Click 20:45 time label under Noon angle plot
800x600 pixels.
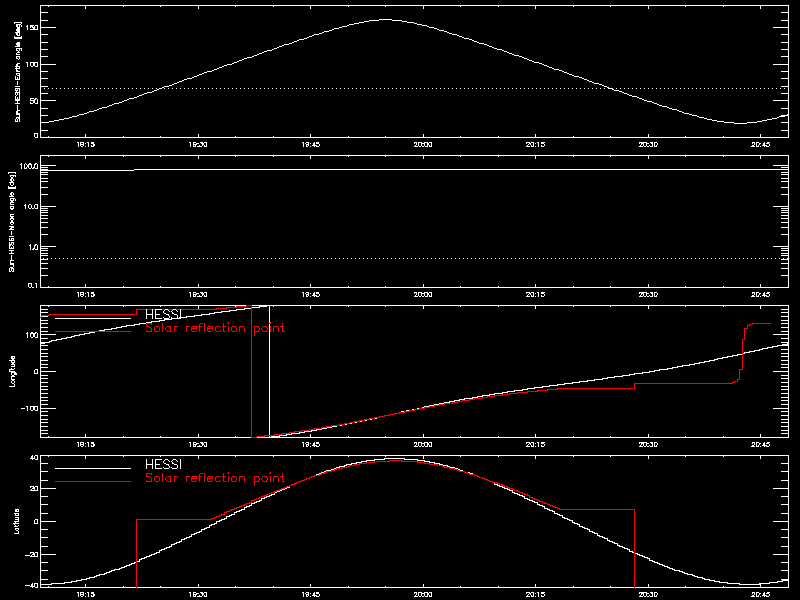[761, 294]
